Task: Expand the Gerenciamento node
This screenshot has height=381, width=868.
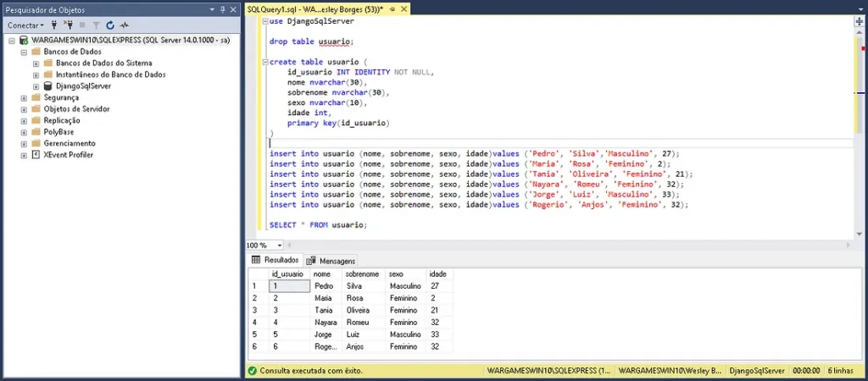Action: 24,144
